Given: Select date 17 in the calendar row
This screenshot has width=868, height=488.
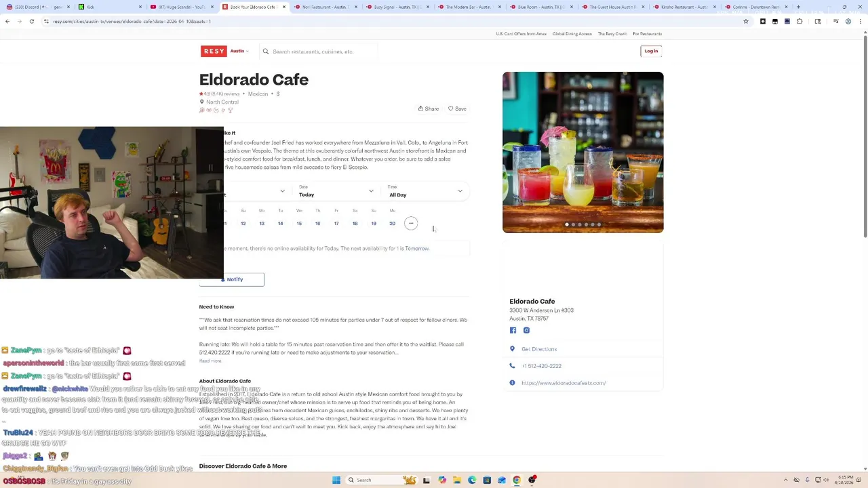Looking at the screenshot, I should pos(336,223).
